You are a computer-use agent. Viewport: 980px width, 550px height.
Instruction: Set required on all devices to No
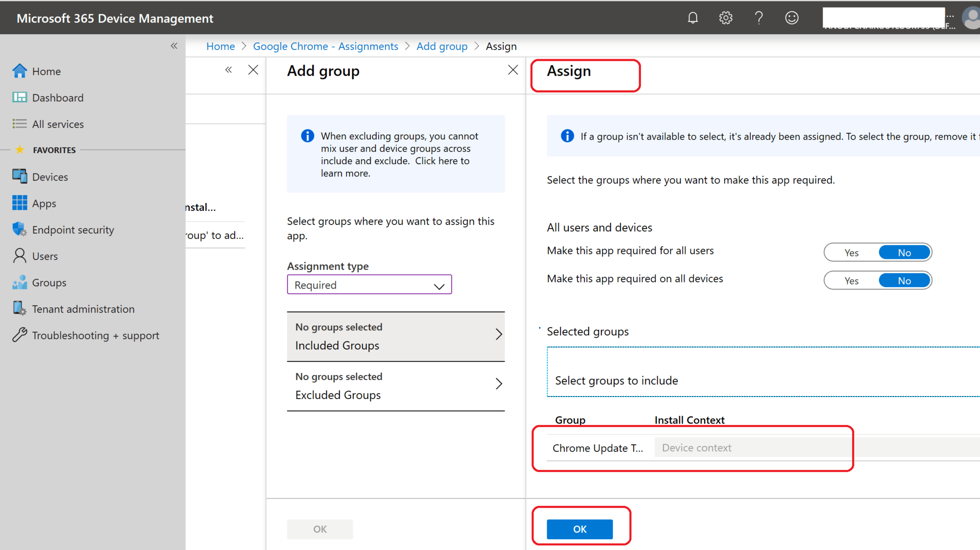point(904,280)
